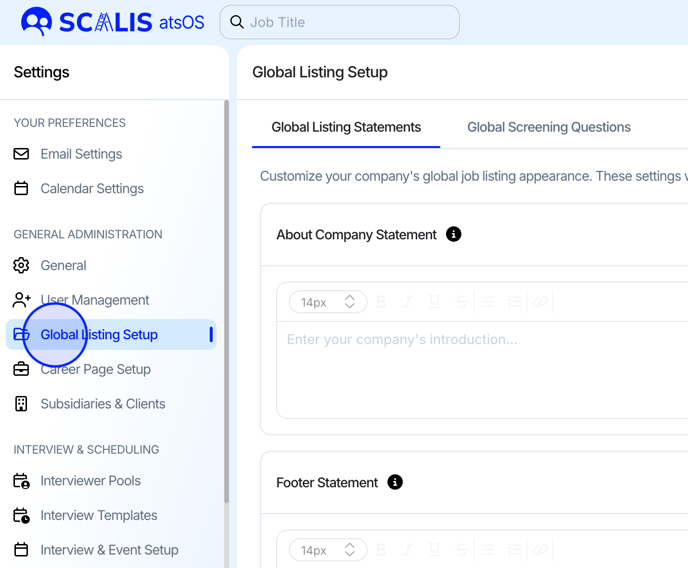
Task: Open font size dropdown in About Company editor
Action: click(x=327, y=301)
